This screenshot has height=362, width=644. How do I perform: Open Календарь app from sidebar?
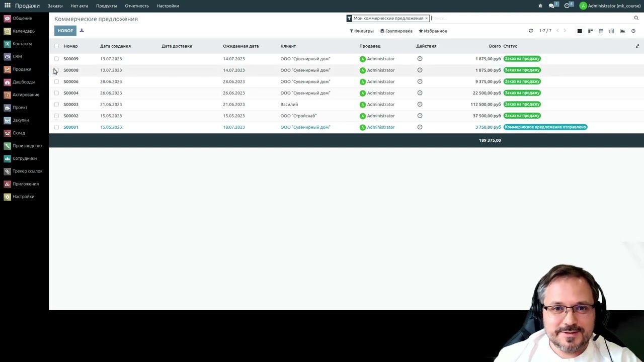(19, 31)
